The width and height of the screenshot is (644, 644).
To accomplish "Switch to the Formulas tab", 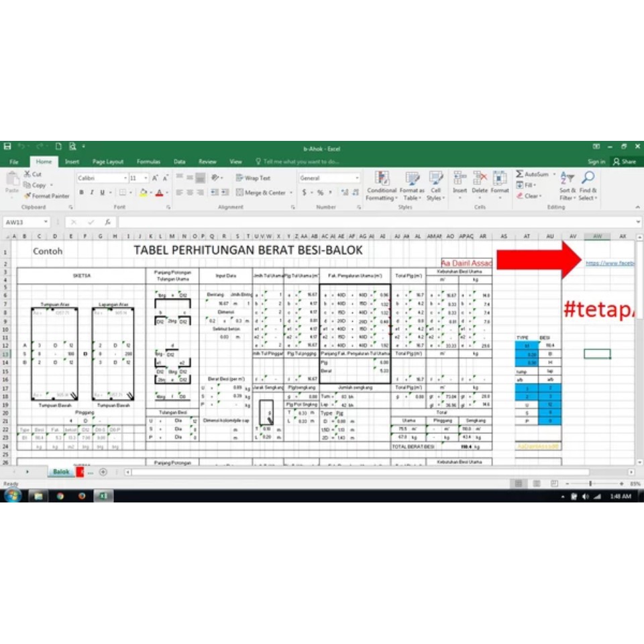I will point(148,162).
